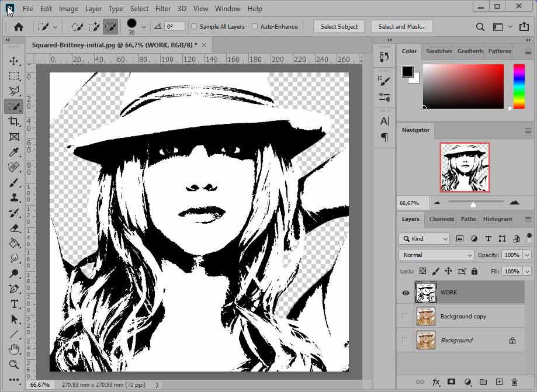Select the Crop tool
The width and height of the screenshot is (537, 392).
click(13, 121)
